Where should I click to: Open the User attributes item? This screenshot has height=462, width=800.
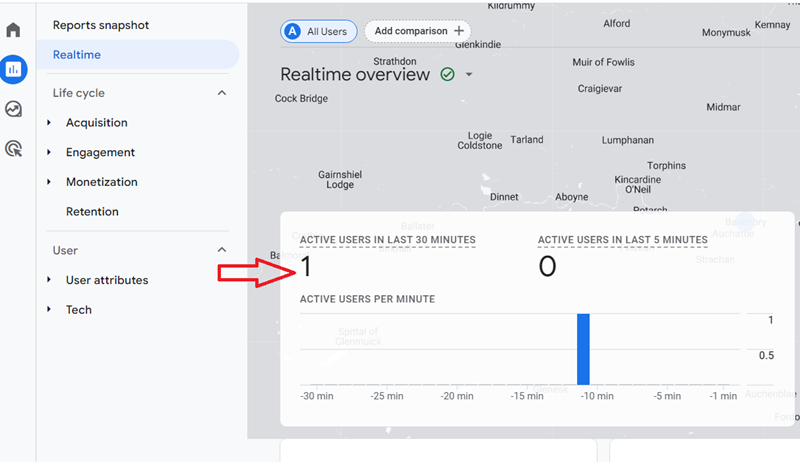coord(107,280)
